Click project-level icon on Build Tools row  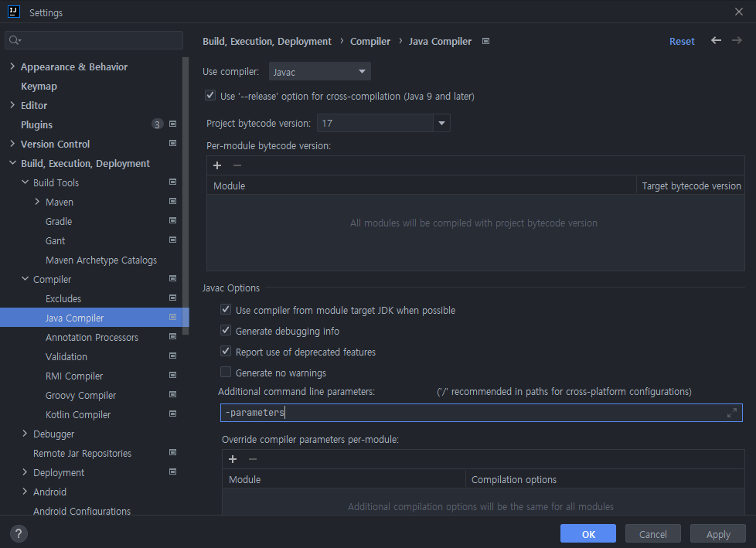point(172,182)
